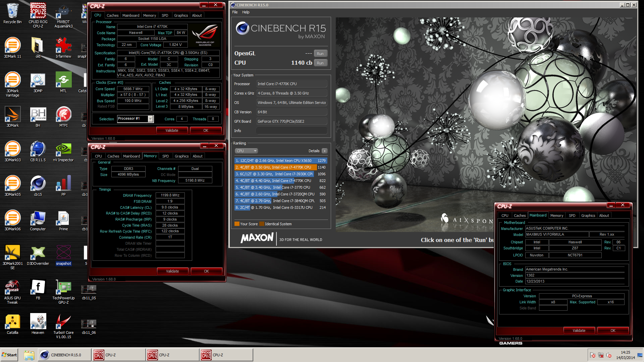Open 3DMark desktop shortcut
644x362 pixels.
(12, 117)
